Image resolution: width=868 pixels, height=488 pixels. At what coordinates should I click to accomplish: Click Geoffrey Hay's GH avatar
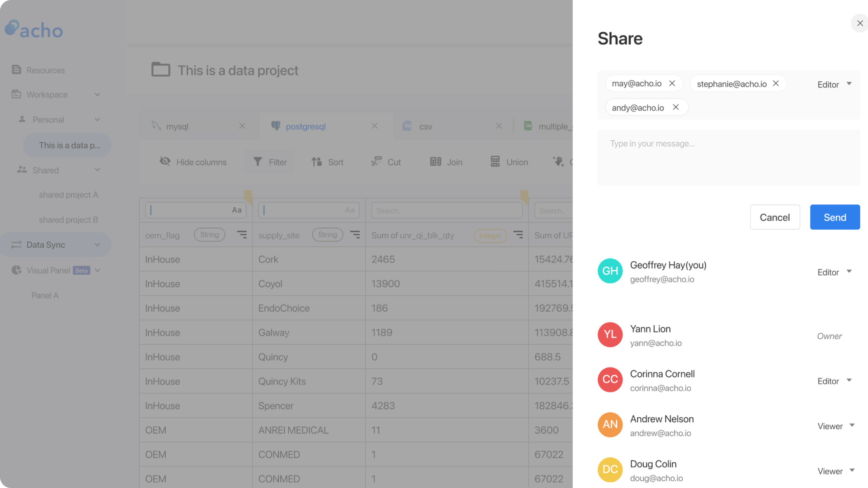pos(610,271)
